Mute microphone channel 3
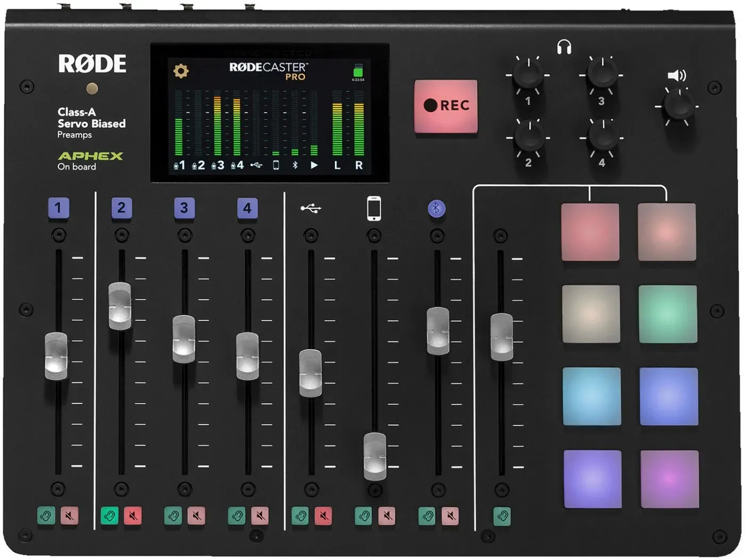 [x=196, y=515]
